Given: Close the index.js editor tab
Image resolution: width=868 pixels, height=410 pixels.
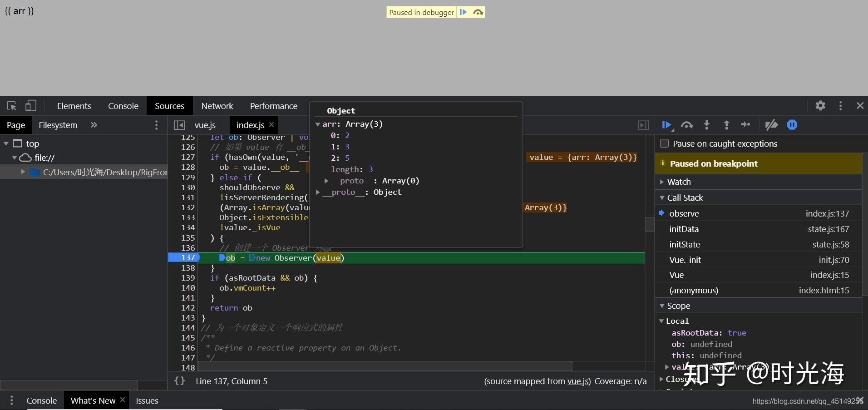Looking at the screenshot, I should tap(271, 125).
